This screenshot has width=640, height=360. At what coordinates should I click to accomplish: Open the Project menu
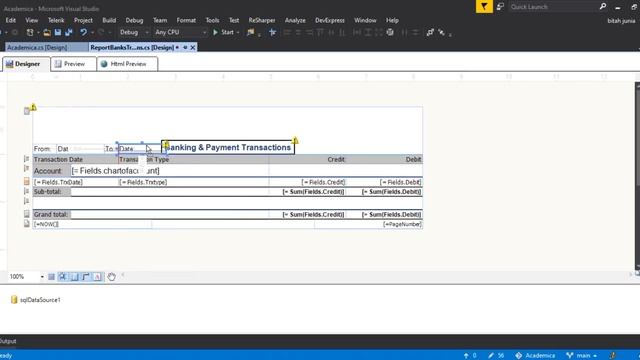(x=83, y=20)
